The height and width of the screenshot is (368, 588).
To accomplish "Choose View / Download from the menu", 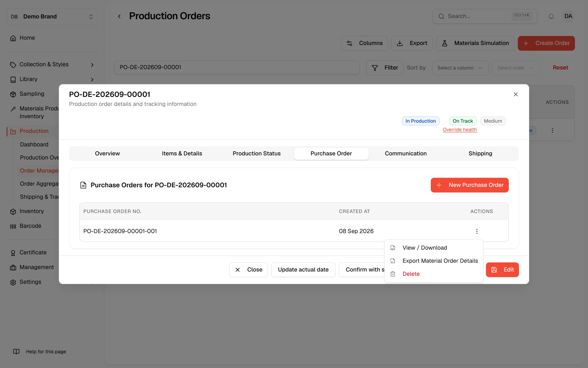I will click(434, 248).
